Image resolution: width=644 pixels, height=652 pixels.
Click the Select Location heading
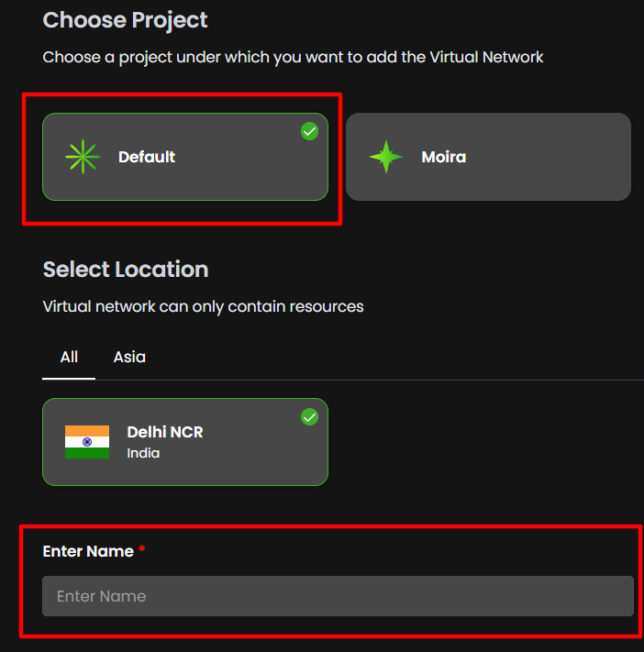coord(126,270)
